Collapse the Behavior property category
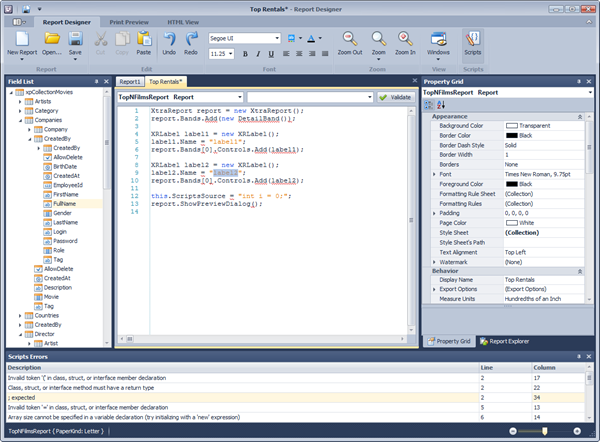 (580, 271)
